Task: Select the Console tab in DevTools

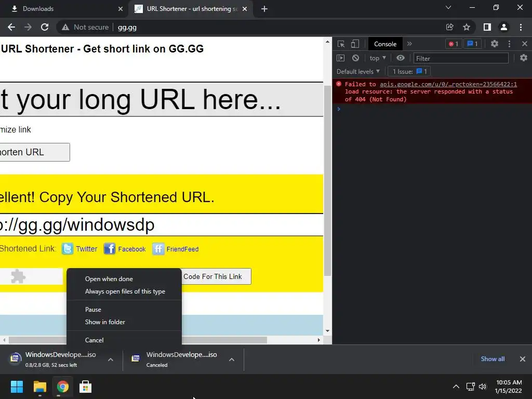Action: click(x=385, y=44)
